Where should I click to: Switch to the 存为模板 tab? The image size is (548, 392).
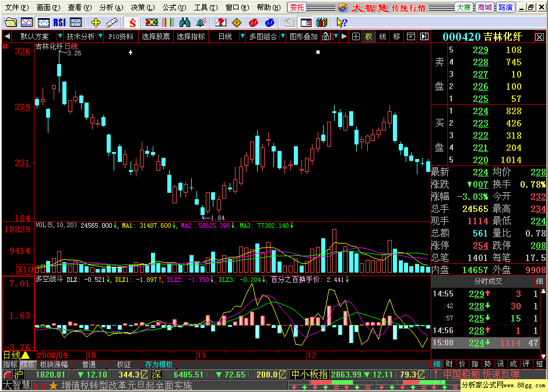click(159, 365)
